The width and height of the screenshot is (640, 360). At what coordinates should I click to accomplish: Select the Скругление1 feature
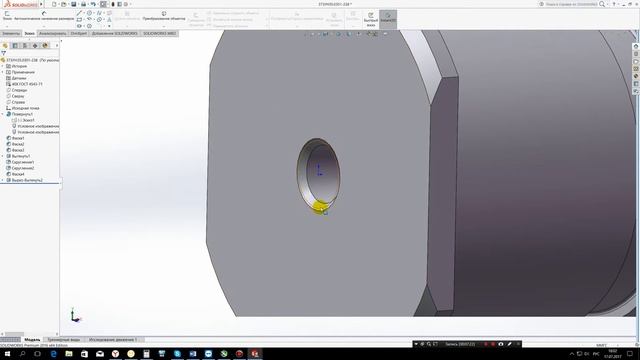tap(20, 162)
